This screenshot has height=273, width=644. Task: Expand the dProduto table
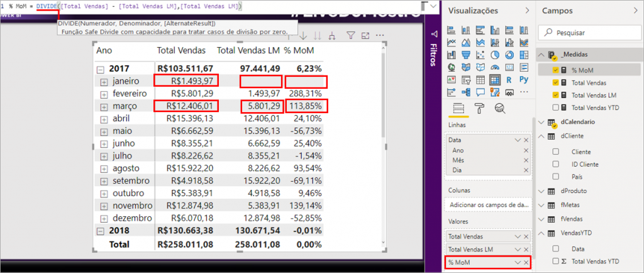[543, 191]
